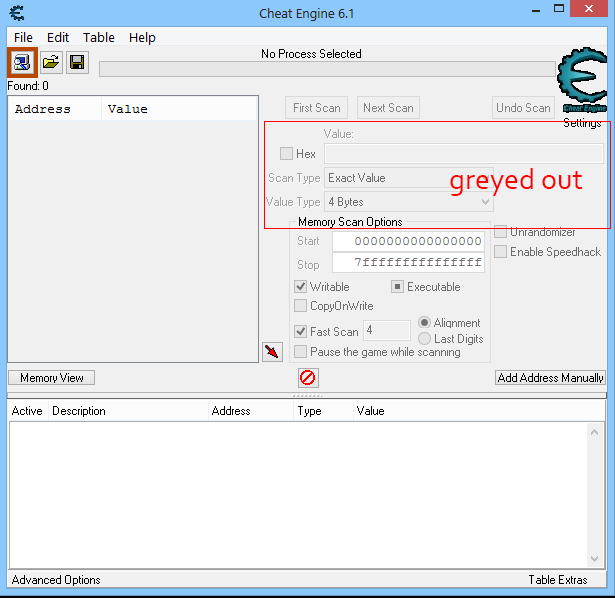Screen dimensions: 615x598
Task: Click the Next Scan button
Action: coord(388,107)
